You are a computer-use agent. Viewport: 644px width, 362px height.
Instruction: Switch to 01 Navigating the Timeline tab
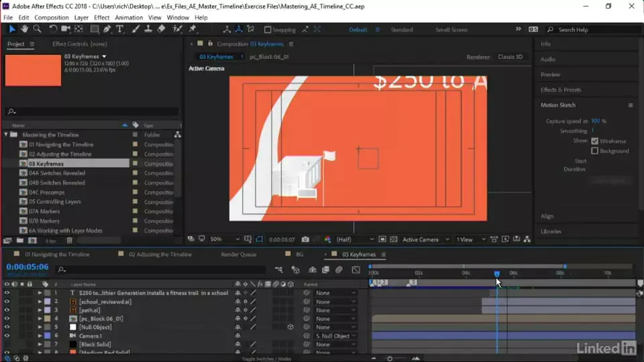(56, 255)
